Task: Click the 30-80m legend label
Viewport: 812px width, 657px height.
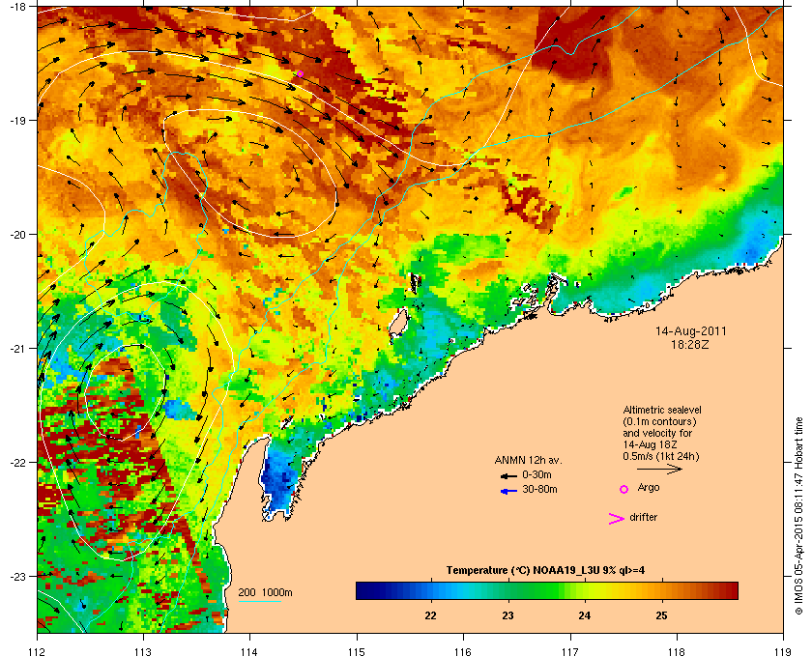Action: coord(539,489)
